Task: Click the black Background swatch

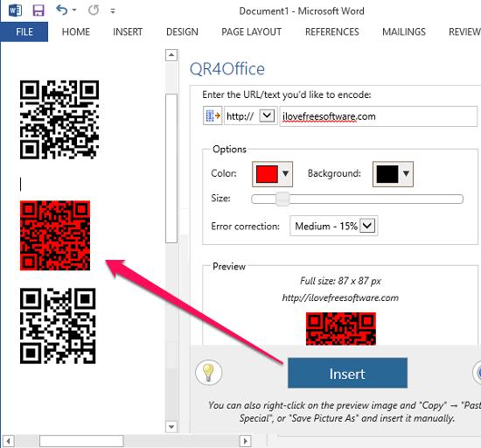Action: [x=387, y=174]
